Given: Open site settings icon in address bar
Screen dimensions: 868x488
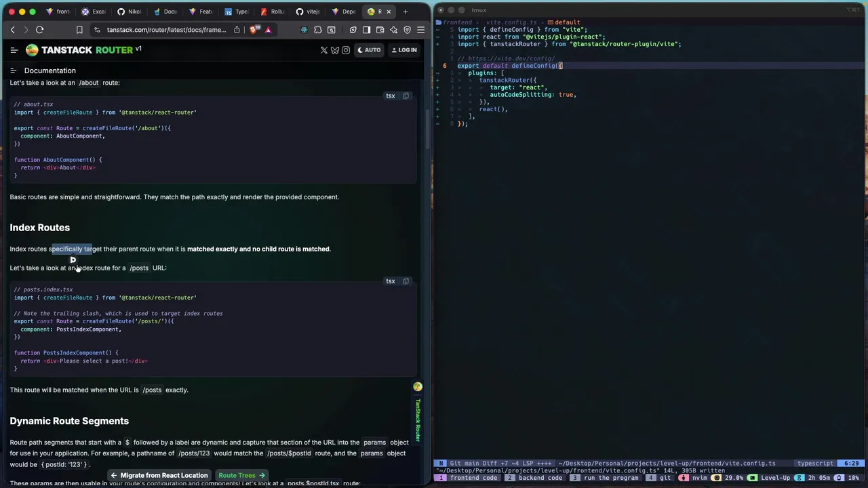Looking at the screenshot, I should click(98, 30).
